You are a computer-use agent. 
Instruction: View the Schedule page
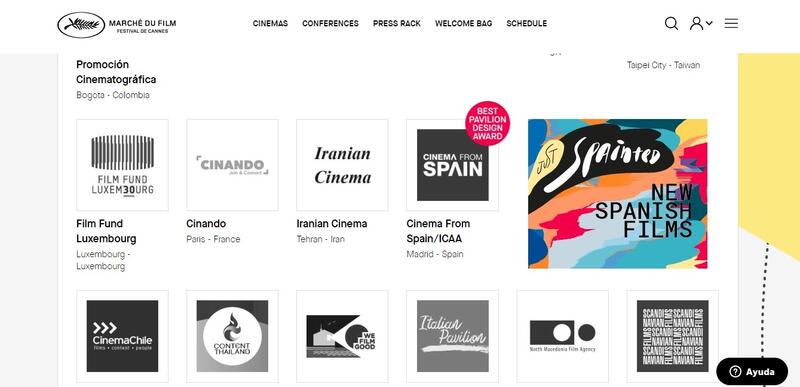point(527,23)
